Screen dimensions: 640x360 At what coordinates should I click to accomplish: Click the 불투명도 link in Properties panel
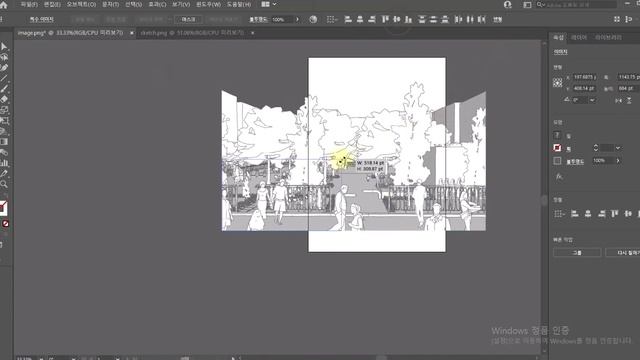point(575,162)
